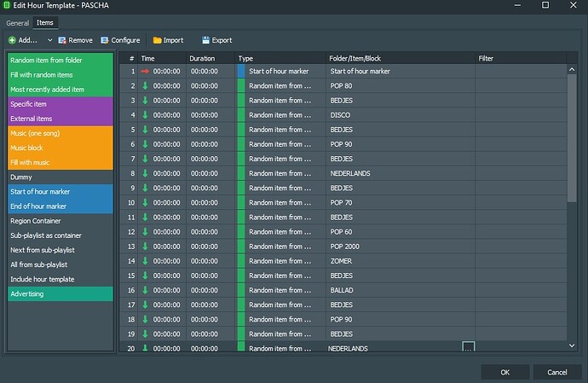Click the green down arrow in row 14
The height and width of the screenshot is (383, 588).
(145, 261)
